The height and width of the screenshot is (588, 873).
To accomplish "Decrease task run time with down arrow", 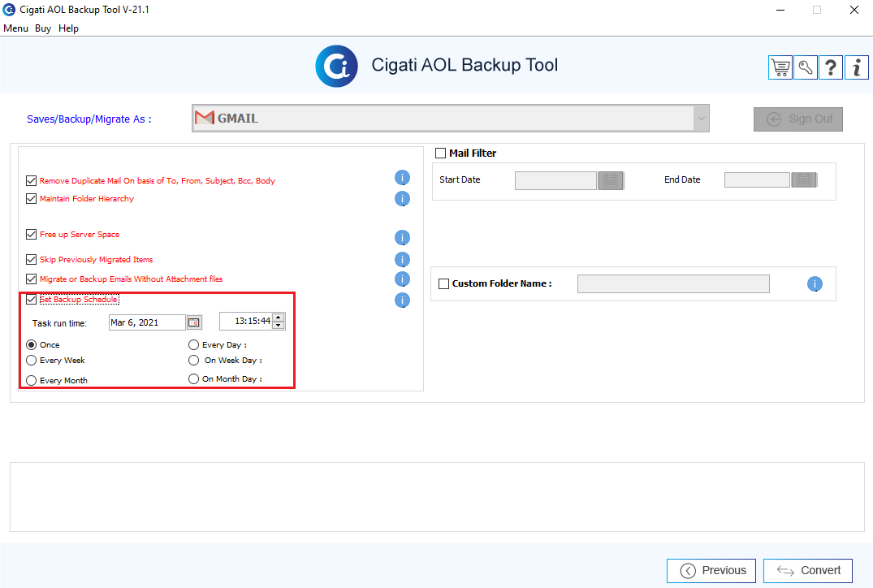I will tap(279, 325).
